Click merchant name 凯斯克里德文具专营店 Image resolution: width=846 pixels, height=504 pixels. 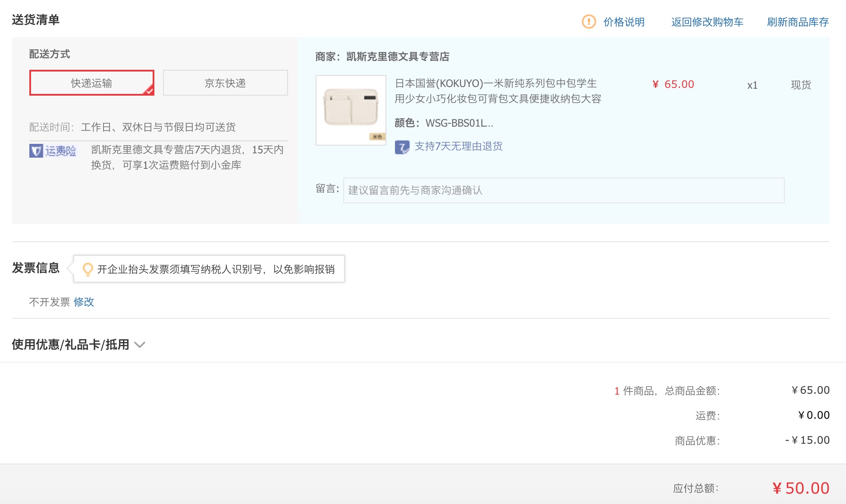(398, 56)
